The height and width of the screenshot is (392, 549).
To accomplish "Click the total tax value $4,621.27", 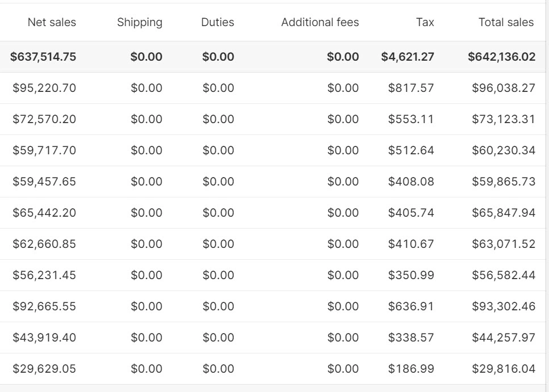I will tap(408, 57).
